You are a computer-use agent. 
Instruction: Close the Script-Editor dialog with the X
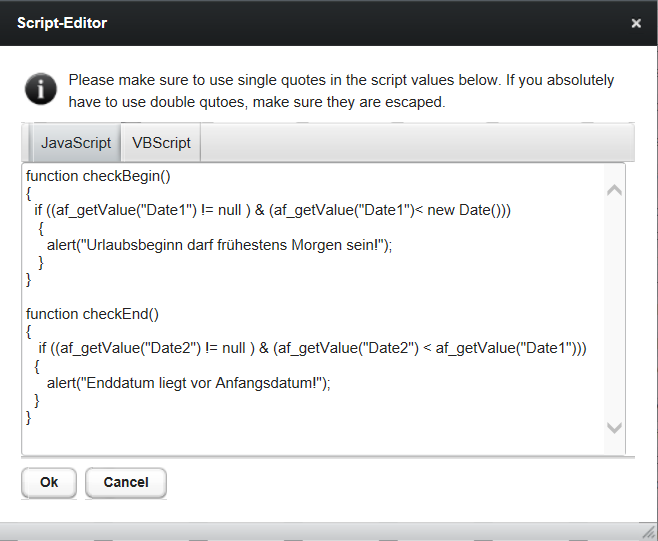[x=636, y=23]
